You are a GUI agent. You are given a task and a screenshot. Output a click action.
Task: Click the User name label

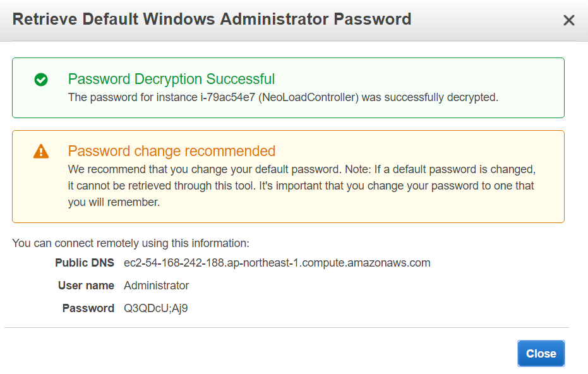tap(86, 286)
